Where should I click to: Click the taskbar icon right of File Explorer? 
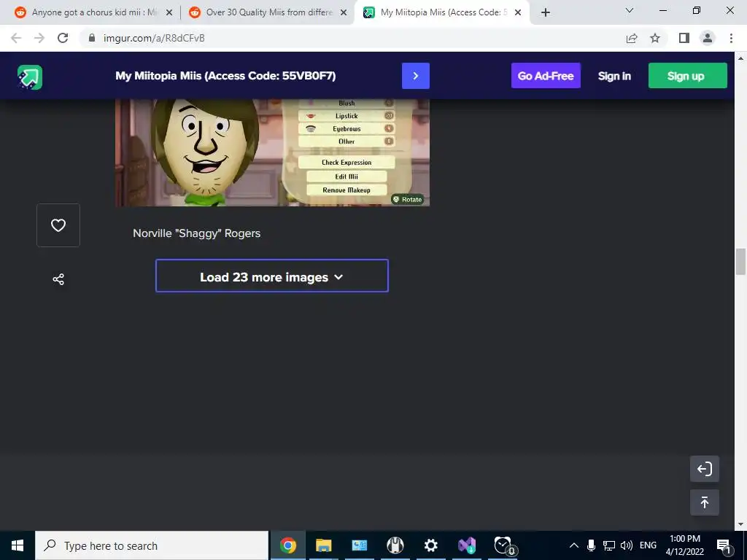pos(359,545)
